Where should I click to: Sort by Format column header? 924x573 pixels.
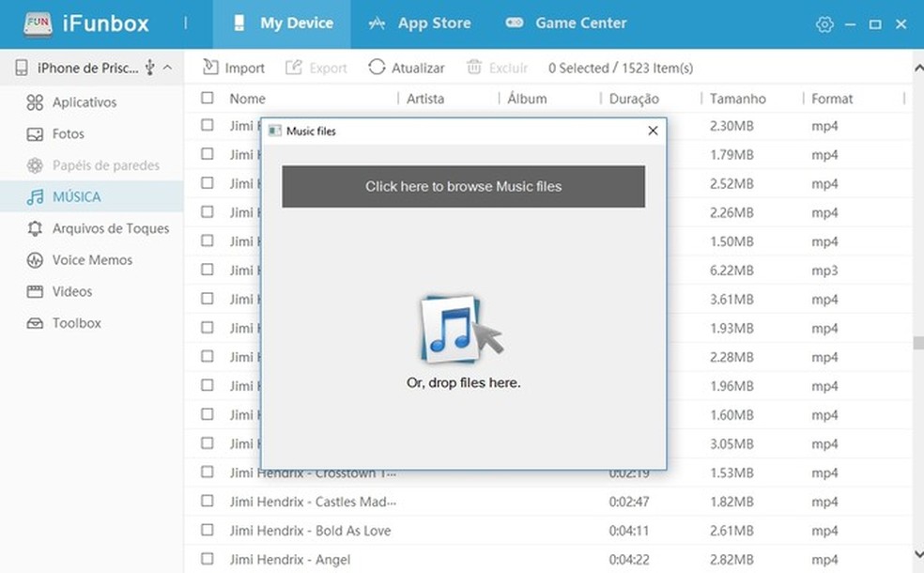tap(832, 99)
